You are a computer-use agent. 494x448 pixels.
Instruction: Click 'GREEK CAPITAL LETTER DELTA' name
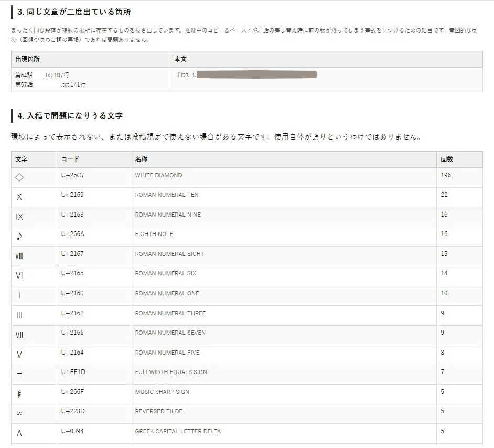pyautogui.click(x=178, y=432)
